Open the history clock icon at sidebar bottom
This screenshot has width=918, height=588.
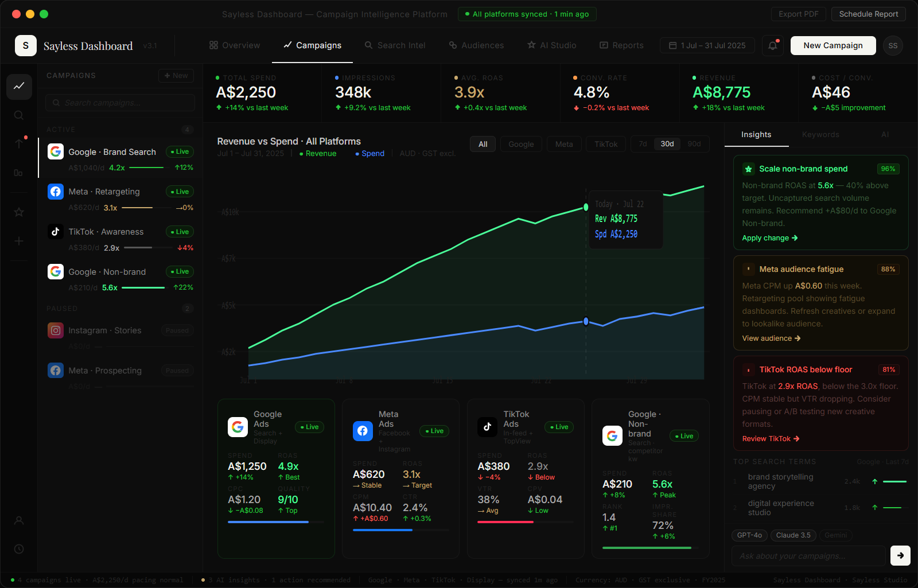pos(19,549)
